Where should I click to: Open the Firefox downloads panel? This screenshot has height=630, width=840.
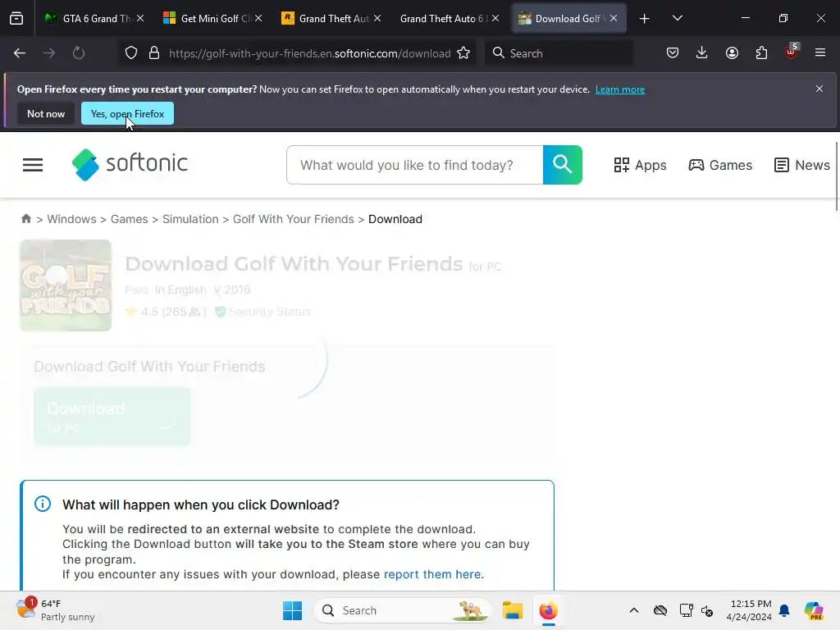click(702, 53)
